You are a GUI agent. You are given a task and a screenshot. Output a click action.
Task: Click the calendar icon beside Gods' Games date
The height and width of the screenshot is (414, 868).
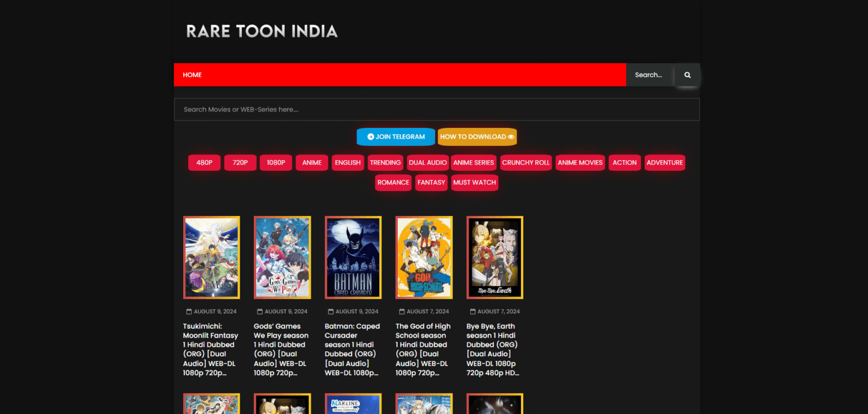(259, 311)
